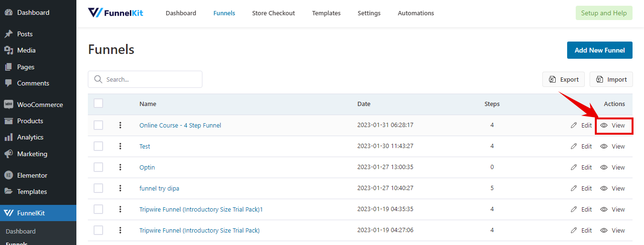Click the Steps column header
Screen dimensions: 644x245
click(x=492, y=104)
